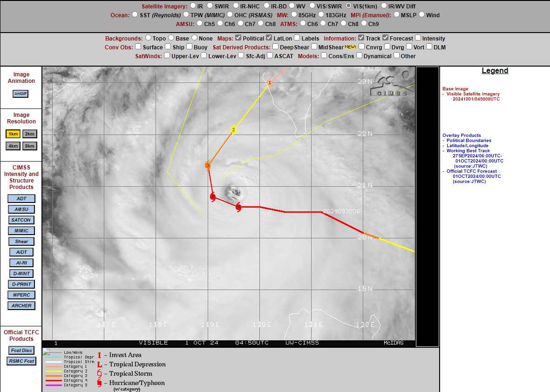Image resolution: width=550 pixels, height=392 pixels.
Task: Switch to 4km image resolution
Action: click(13, 146)
